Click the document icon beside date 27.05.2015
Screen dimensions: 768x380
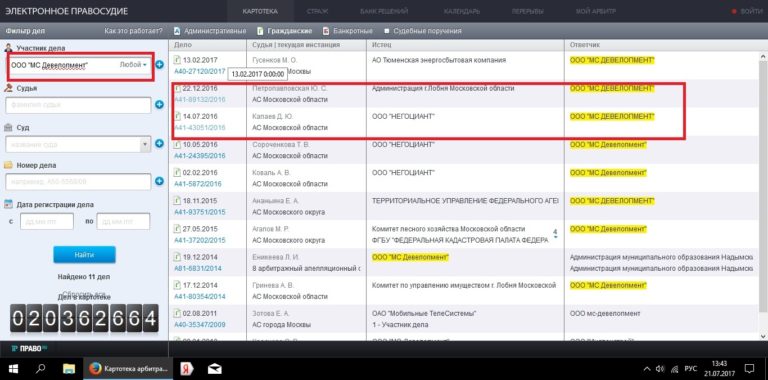pos(177,229)
